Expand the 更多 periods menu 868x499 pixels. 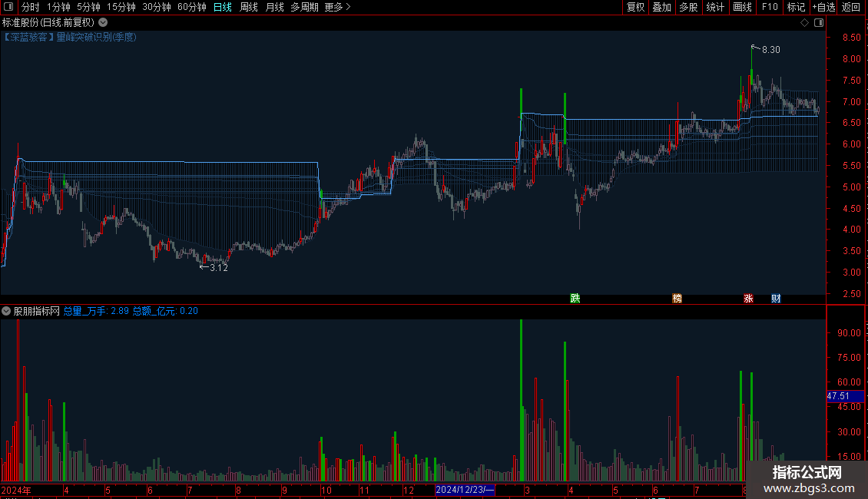(x=337, y=7)
